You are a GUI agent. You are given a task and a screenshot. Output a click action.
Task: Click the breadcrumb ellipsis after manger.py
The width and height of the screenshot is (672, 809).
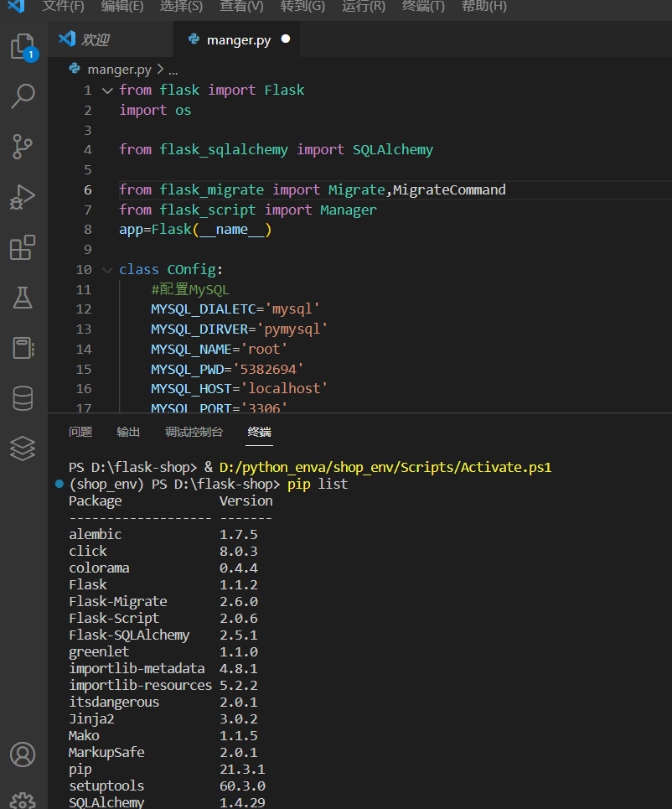173,70
